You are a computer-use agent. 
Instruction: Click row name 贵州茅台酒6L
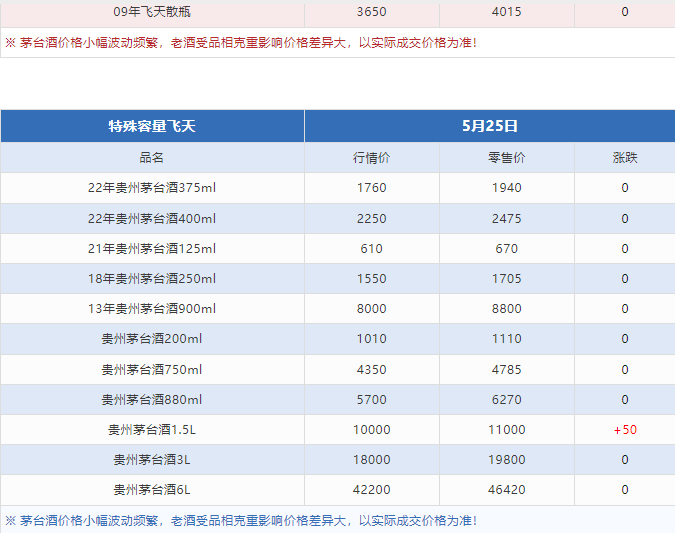[x=152, y=490]
